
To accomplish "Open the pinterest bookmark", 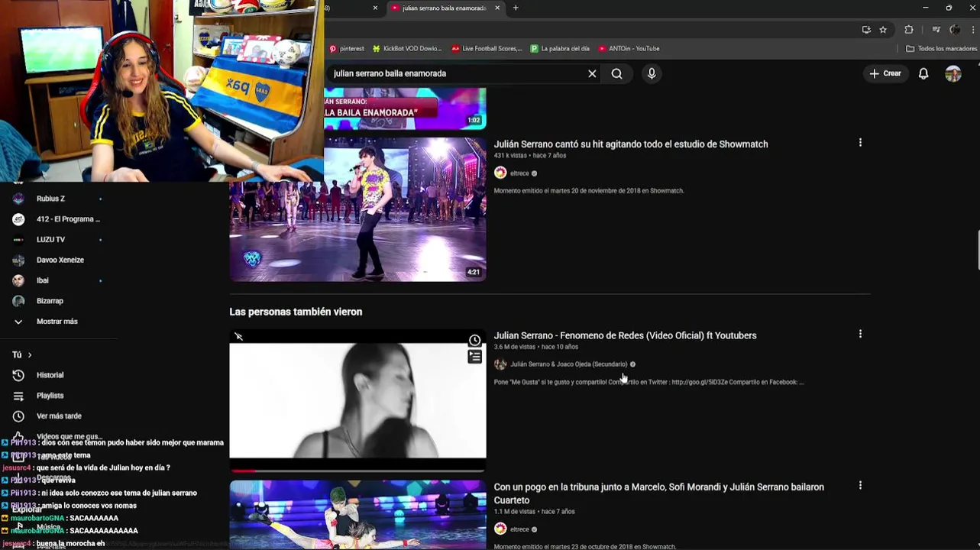I will tap(347, 48).
